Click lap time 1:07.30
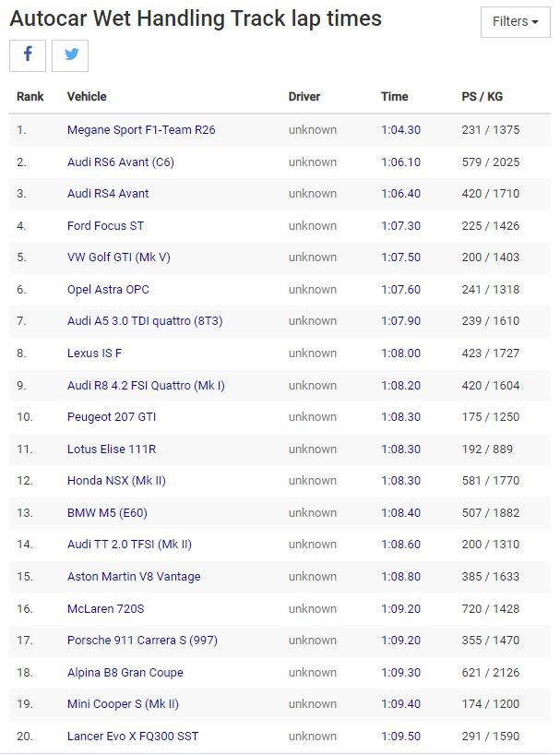560x755 pixels. tap(400, 226)
